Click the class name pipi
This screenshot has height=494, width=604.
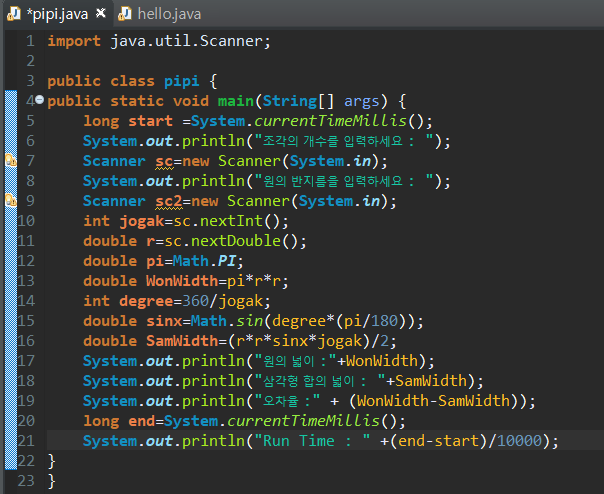(181, 81)
